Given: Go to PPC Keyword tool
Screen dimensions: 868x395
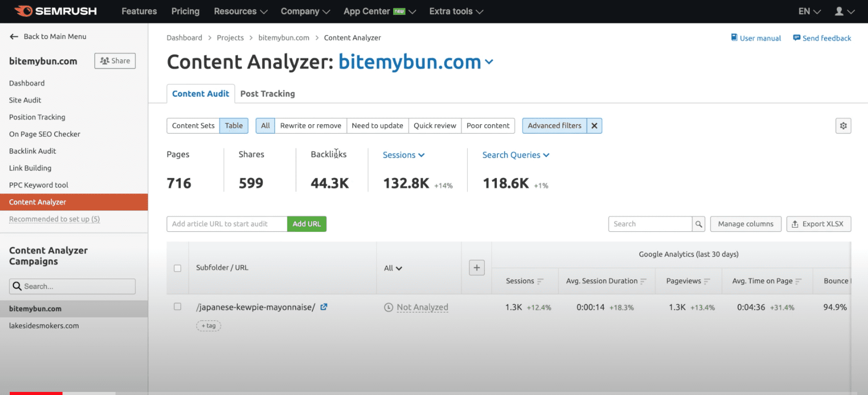Looking at the screenshot, I should (x=38, y=185).
